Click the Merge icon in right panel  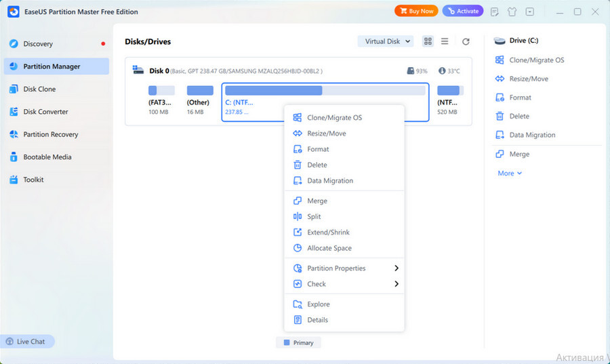point(500,154)
